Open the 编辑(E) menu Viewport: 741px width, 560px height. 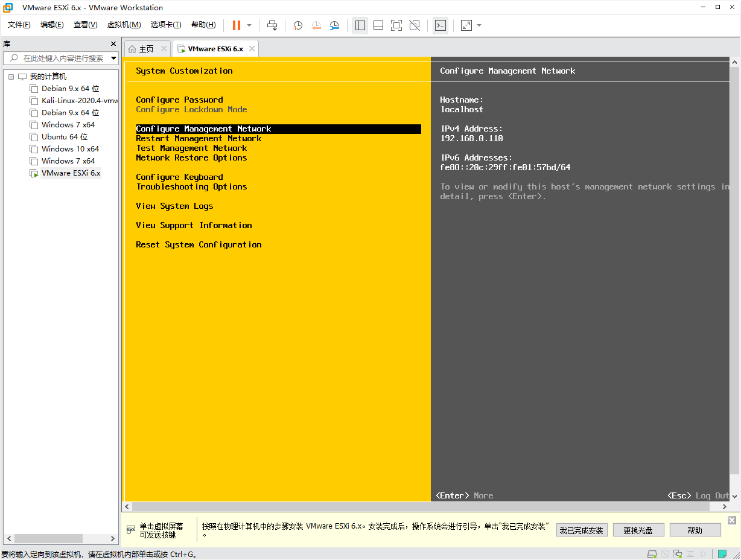(x=52, y=25)
